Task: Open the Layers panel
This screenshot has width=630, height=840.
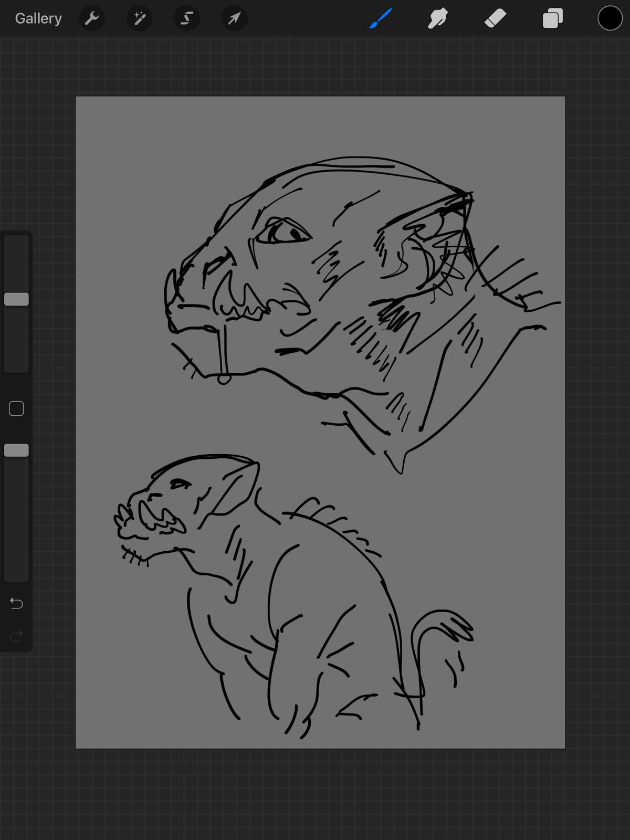Action: [x=553, y=18]
